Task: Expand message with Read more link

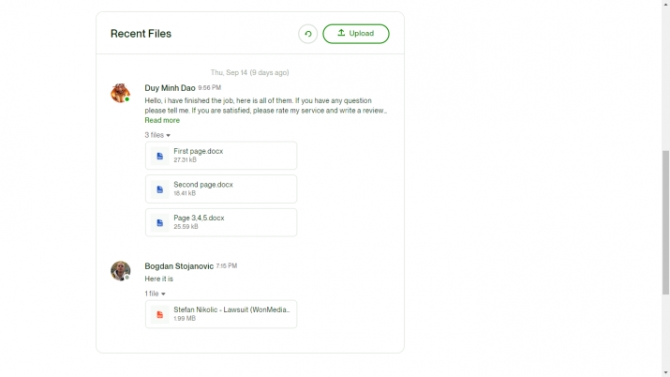Action: [x=162, y=121]
